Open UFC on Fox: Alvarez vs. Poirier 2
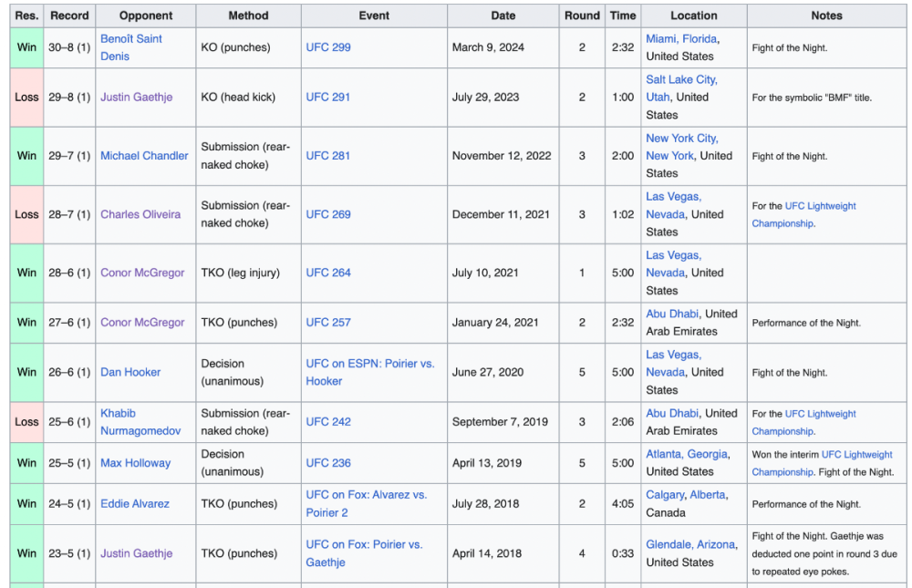Image resolution: width=912 pixels, height=588 pixels. [367, 503]
